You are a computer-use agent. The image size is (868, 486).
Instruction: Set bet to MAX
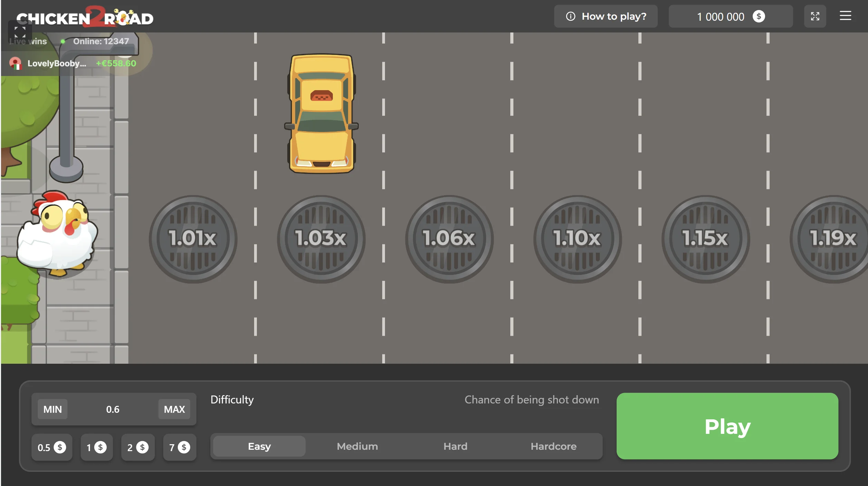pyautogui.click(x=174, y=409)
